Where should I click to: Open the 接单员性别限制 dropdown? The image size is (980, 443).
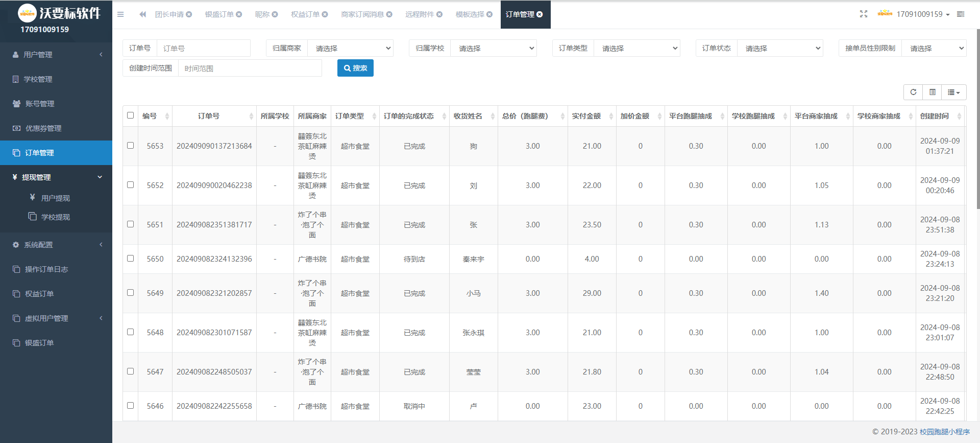pos(934,48)
